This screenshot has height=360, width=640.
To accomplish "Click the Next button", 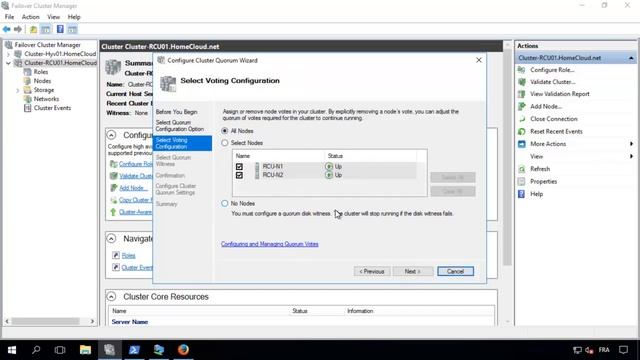I will [413, 271].
